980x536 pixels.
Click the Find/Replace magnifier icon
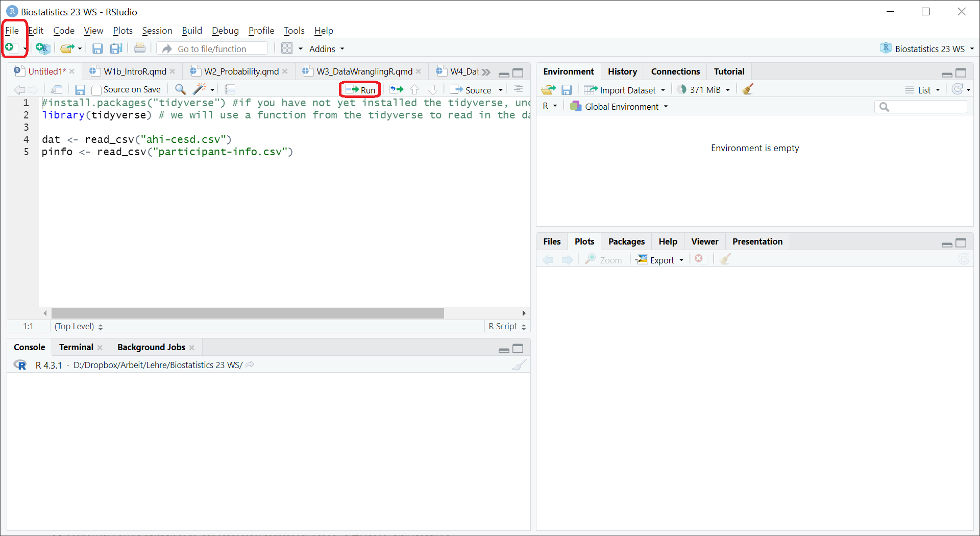tap(180, 90)
